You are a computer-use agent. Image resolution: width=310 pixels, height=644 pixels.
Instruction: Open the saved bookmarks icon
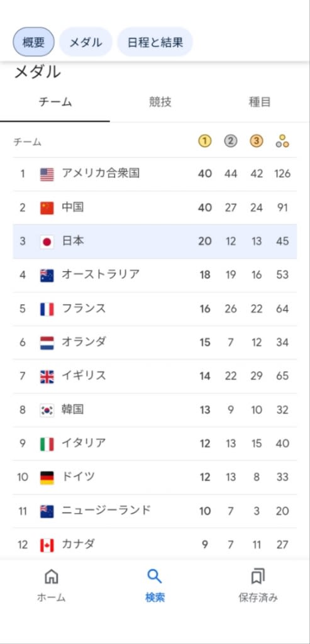(258, 576)
